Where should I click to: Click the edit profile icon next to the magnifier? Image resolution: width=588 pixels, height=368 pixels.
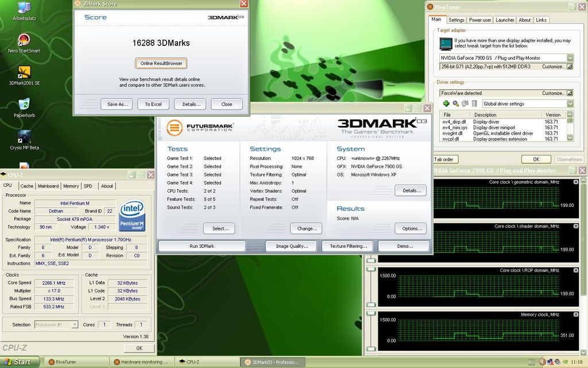tap(465, 103)
